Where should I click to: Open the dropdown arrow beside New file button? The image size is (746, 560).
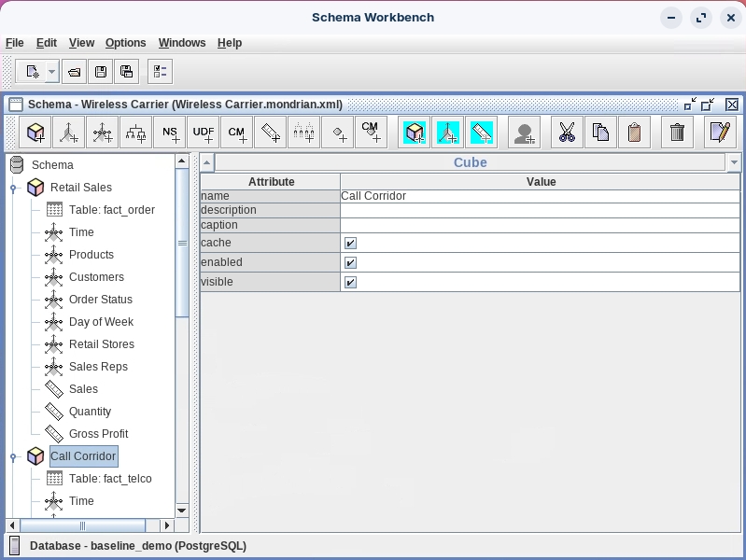pyautogui.click(x=51, y=72)
